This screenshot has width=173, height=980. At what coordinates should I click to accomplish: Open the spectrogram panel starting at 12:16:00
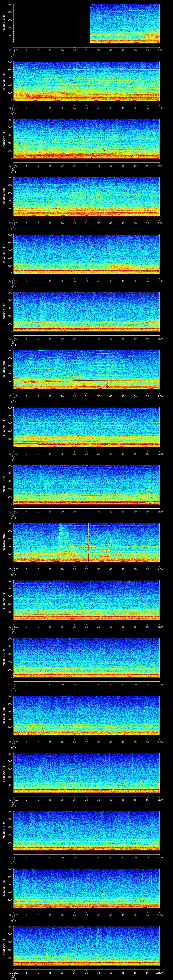pos(87,715)
